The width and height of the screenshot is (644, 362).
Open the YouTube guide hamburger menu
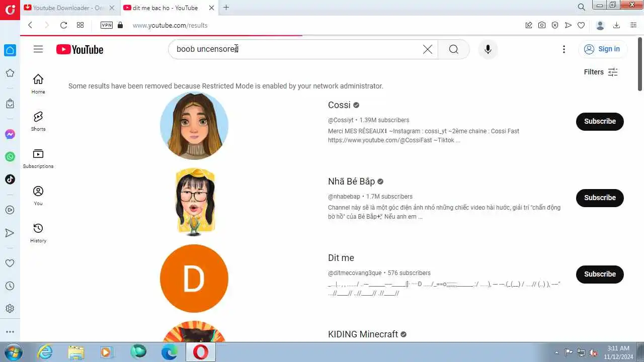pyautogui.click(x=38, y=49)
